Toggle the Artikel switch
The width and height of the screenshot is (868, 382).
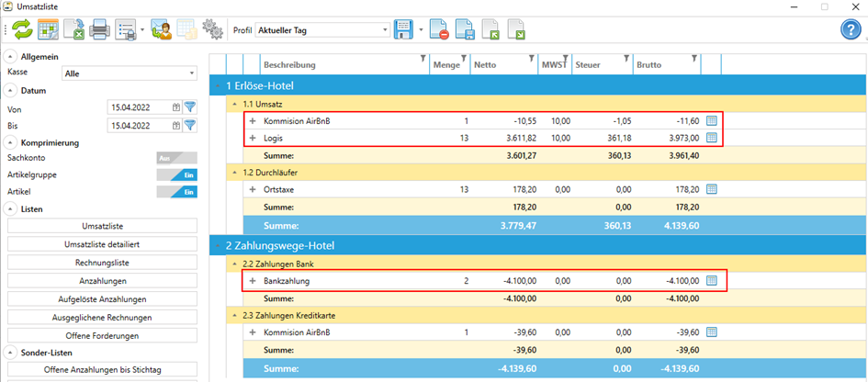[176, 192]
